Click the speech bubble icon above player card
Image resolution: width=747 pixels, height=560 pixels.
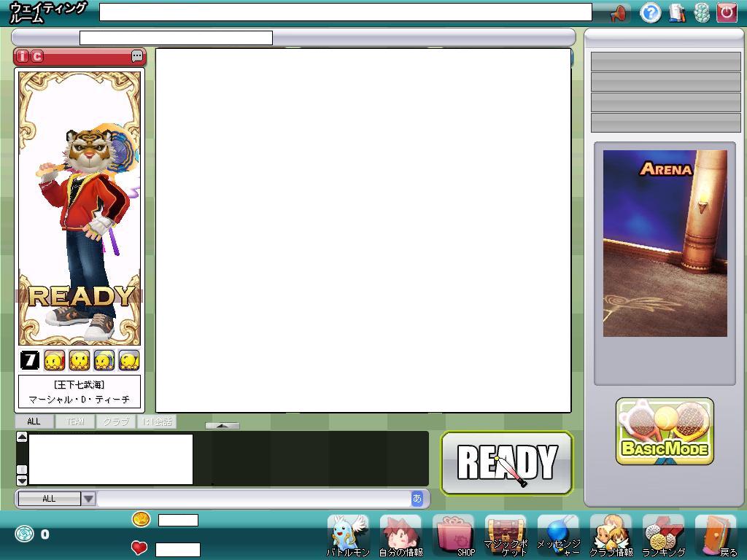tap(137, 56)
